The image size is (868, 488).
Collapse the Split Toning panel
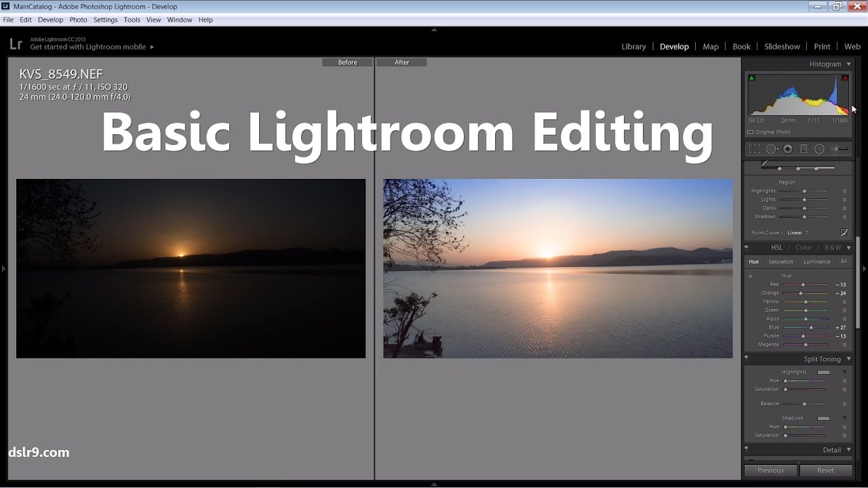click(848, 359)
